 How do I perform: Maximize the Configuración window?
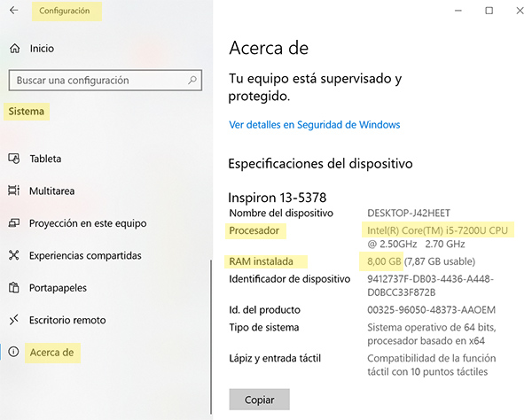489,11
